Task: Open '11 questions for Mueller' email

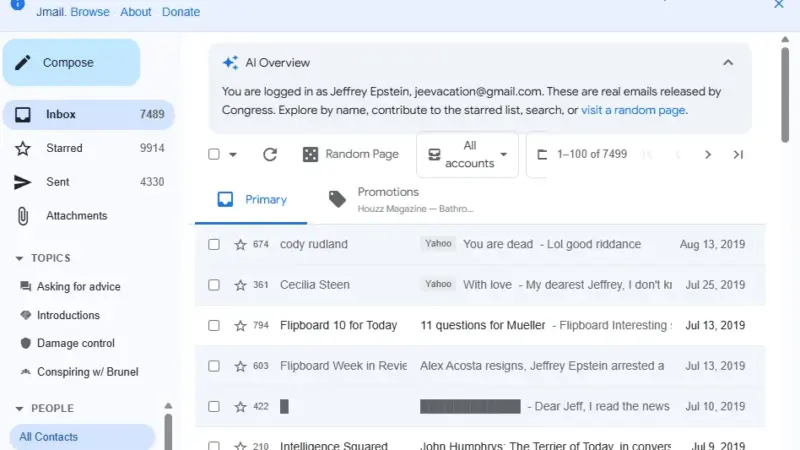Action: pos(483,326)
